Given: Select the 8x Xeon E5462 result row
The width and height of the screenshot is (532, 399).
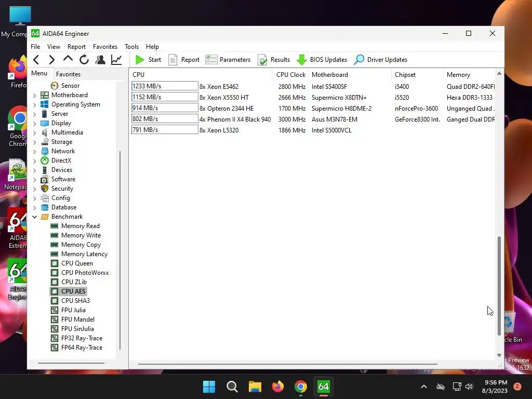Looking at the screenshot, I should [312, 87].
